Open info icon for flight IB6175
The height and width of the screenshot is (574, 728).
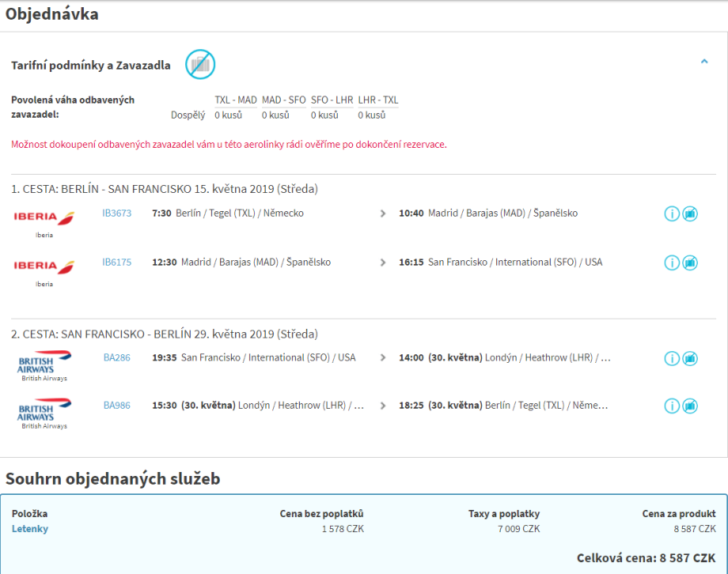[672, 262]
